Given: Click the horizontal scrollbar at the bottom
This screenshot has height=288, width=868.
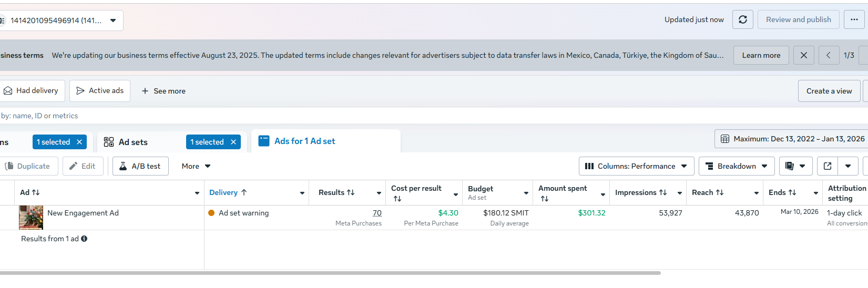Looking at the screenshot, I should click(330, 273).
